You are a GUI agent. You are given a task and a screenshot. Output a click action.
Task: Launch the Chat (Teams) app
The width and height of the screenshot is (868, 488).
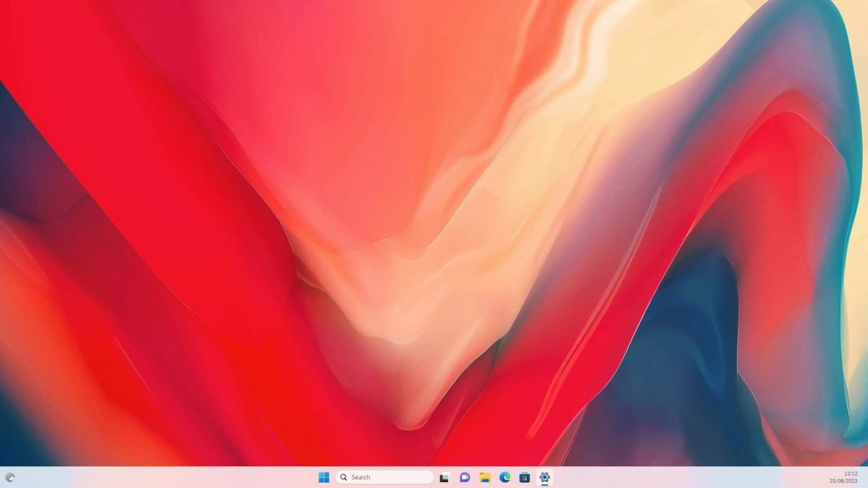coord(464,477)
